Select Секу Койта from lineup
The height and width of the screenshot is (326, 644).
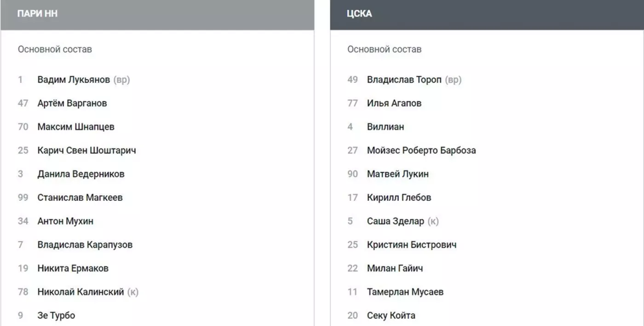(391, 315)
